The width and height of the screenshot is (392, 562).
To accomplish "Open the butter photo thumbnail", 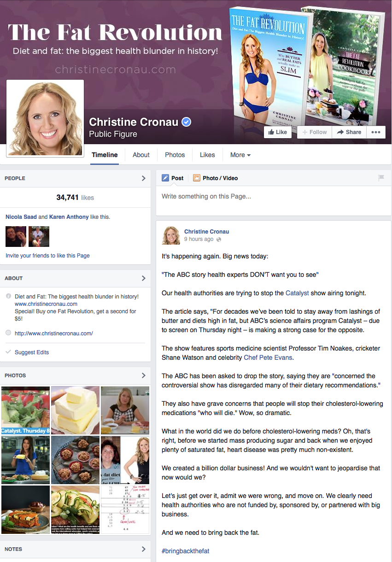I will 75,410.
